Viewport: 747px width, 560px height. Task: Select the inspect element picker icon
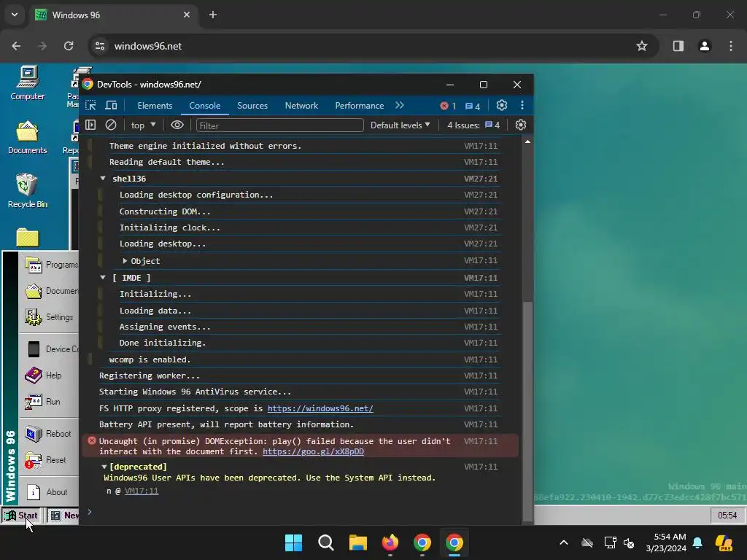coord(90,105)
